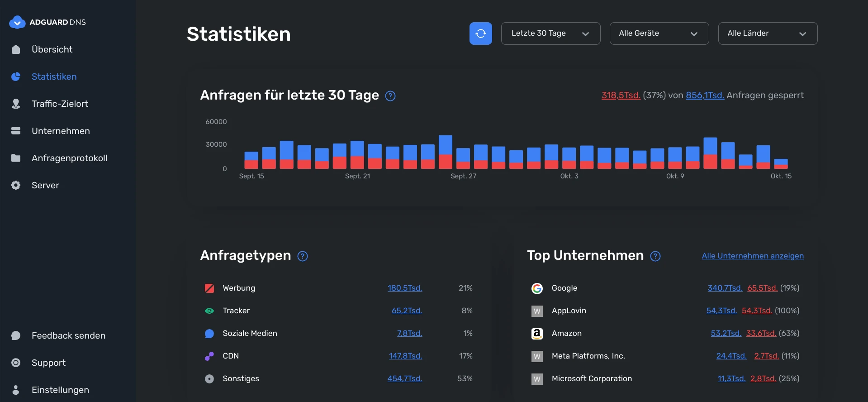Screen dimensions: 868x402
Task: Click the Google company logo
Action: point(537,288)
